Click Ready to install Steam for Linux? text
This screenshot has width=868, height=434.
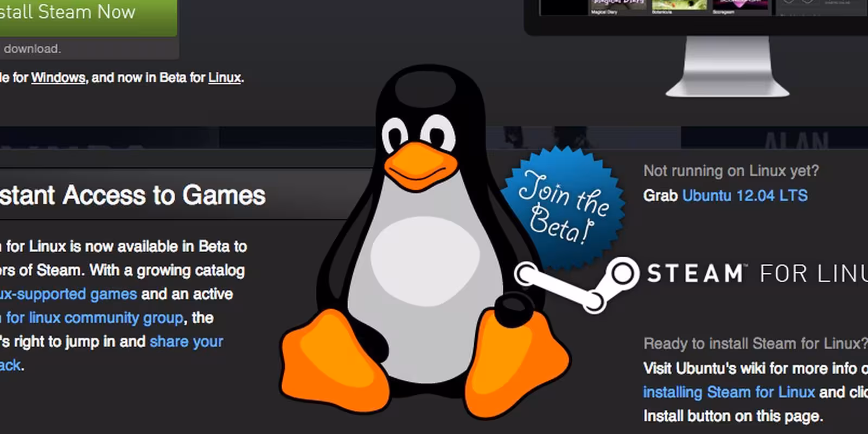click(755, 343)
